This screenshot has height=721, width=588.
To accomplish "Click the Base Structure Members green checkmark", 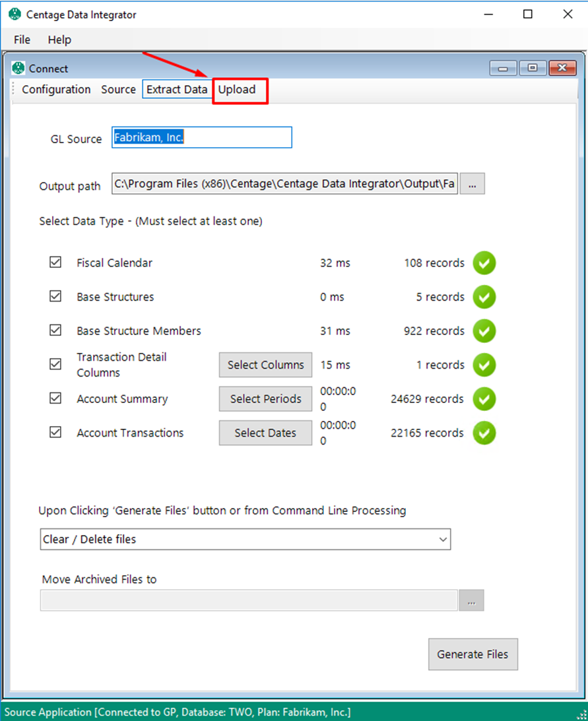I will point(484,331).
